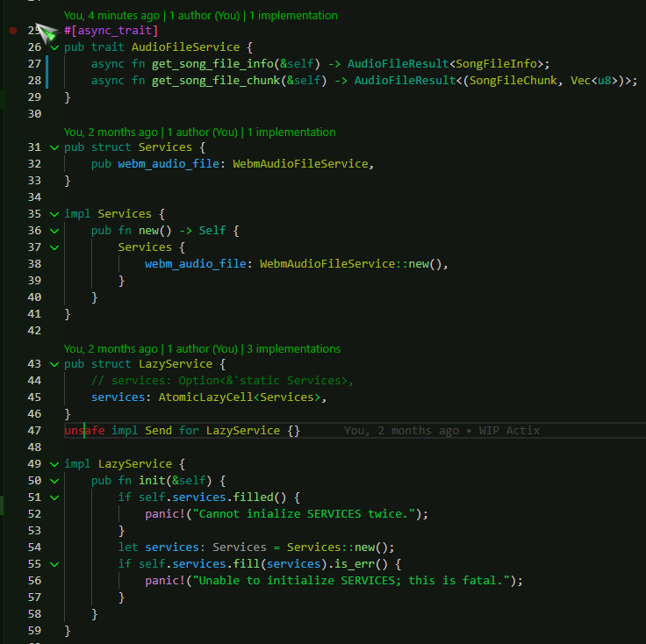Click '3 implementations' lens above LazyService
The image size is (646, 644).
pos(294,349)
